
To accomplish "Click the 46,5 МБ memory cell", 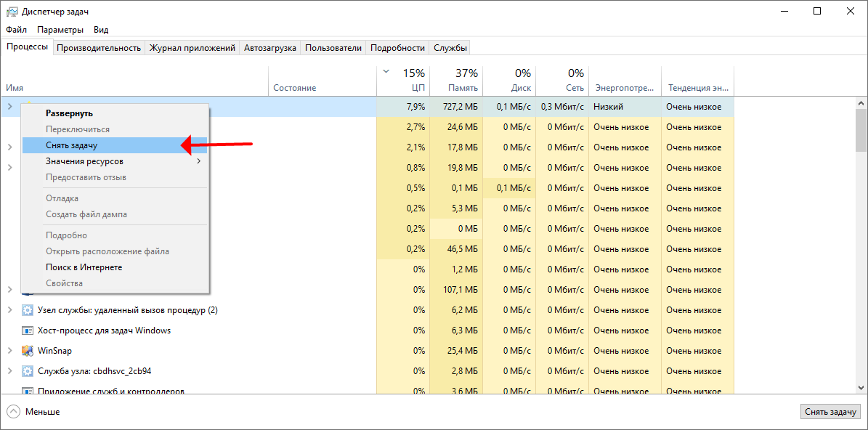I will tap(456, 249).
